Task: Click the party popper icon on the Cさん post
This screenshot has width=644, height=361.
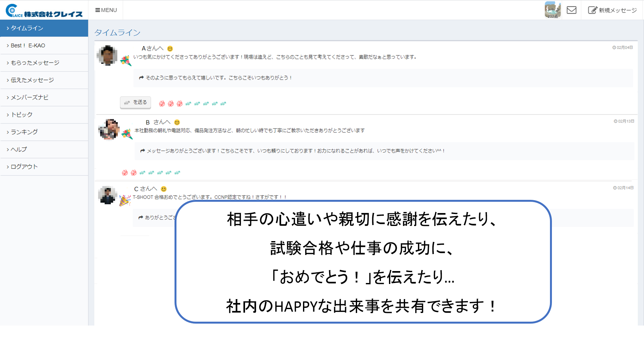Action: (125, 200)
